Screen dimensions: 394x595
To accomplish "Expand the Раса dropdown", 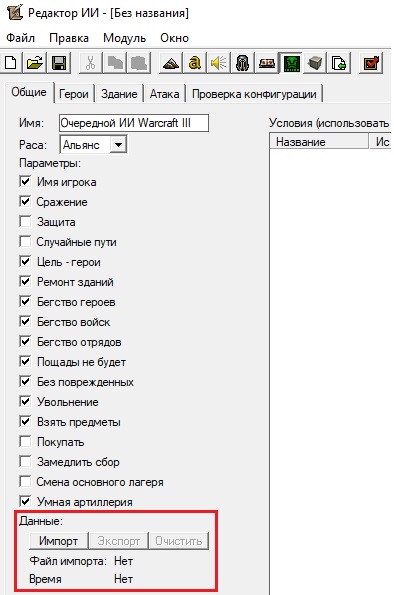I will click(118, 145).
